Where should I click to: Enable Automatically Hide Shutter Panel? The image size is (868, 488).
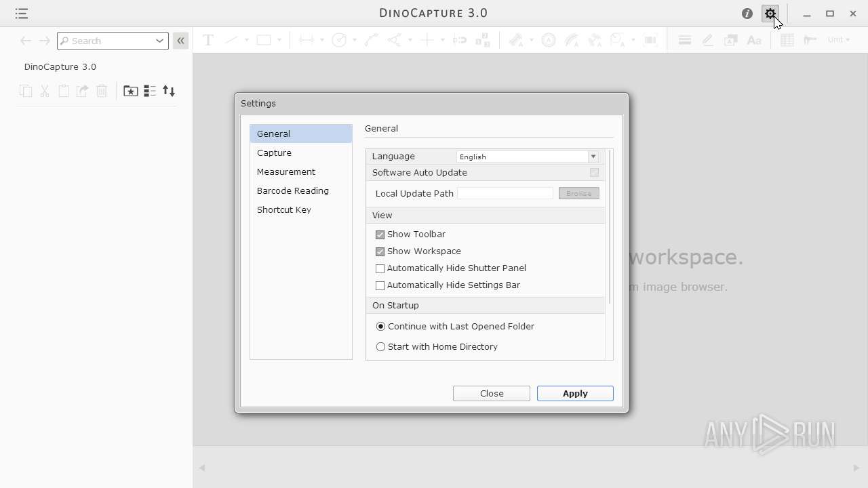point(380,268)
